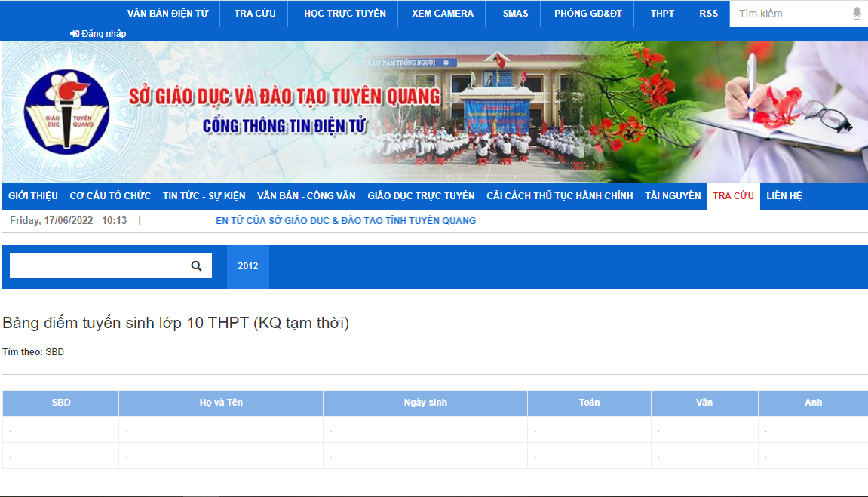
Task: Open the RSS feed link
Action: (708, 13)
